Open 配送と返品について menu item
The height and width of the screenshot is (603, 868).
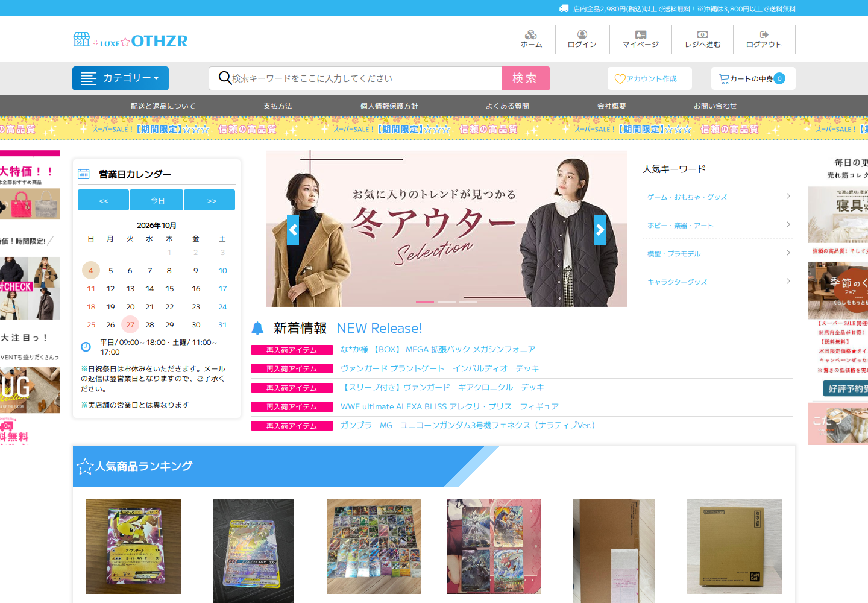click(163, 106)
